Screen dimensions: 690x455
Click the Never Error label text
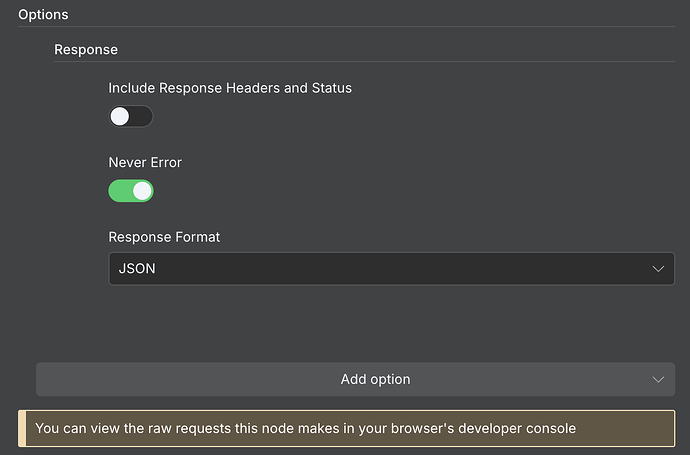tap(145, 162)
